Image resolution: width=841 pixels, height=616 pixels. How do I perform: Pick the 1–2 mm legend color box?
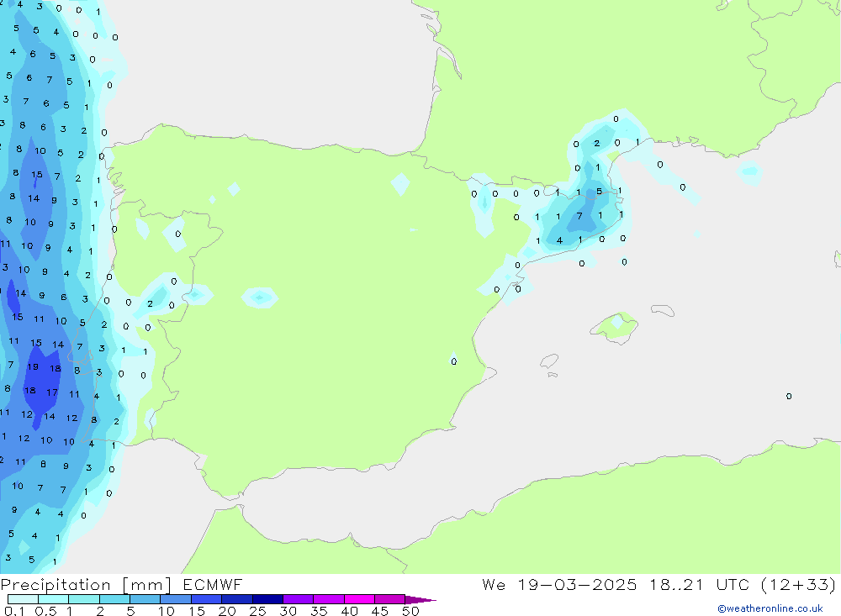coord(83,599)
